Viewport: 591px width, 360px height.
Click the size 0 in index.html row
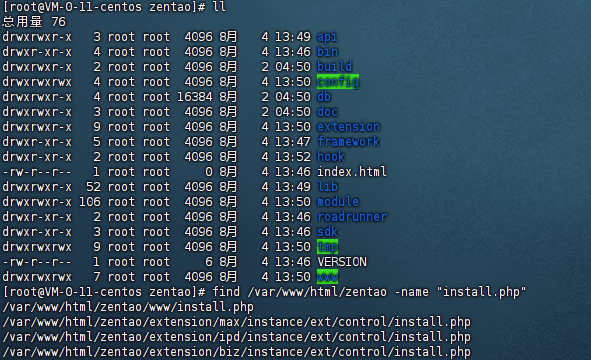coord(209,172)
